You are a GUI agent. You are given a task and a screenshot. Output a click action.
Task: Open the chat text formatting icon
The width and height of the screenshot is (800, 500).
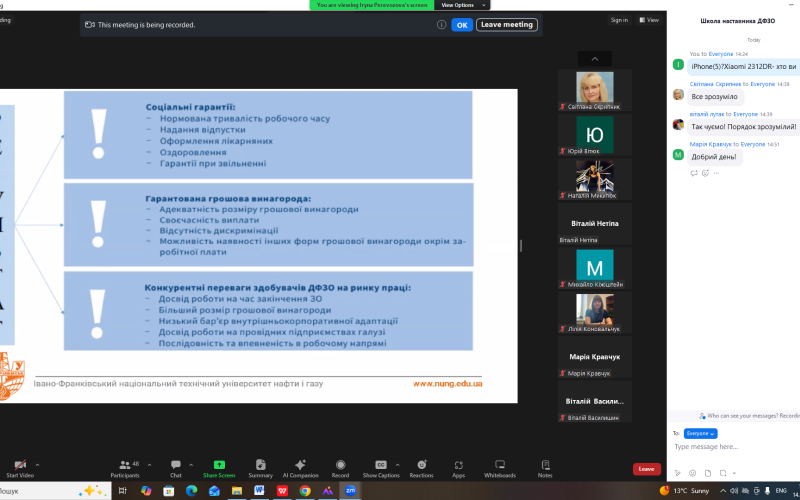point(678,473)
